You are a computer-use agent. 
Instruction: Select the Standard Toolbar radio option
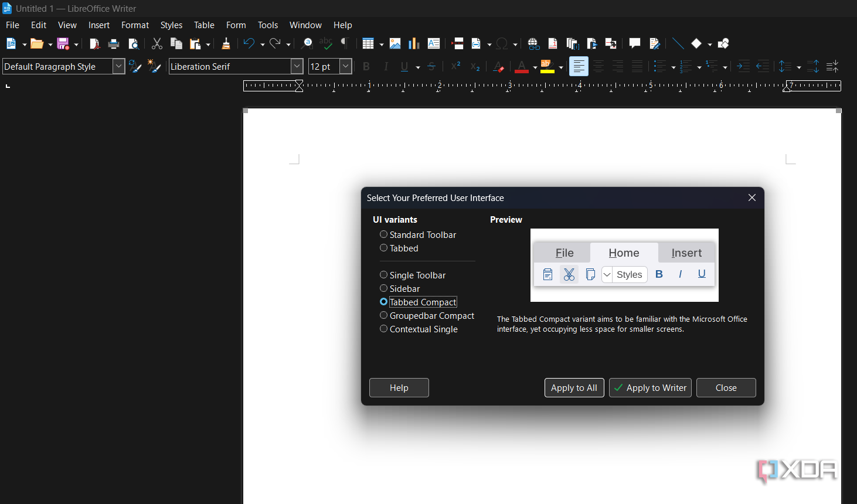click(x=418, y=234)
